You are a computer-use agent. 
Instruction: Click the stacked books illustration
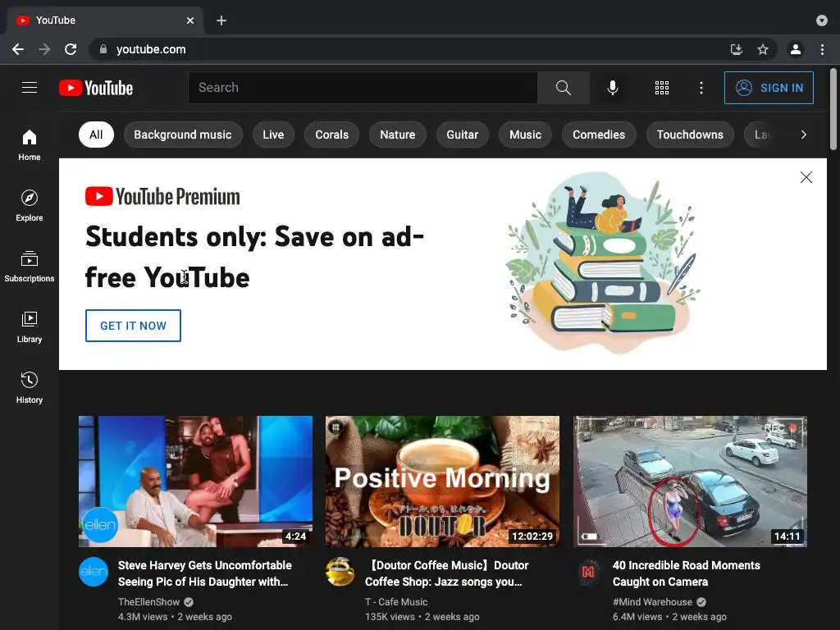tap(603, 262)
